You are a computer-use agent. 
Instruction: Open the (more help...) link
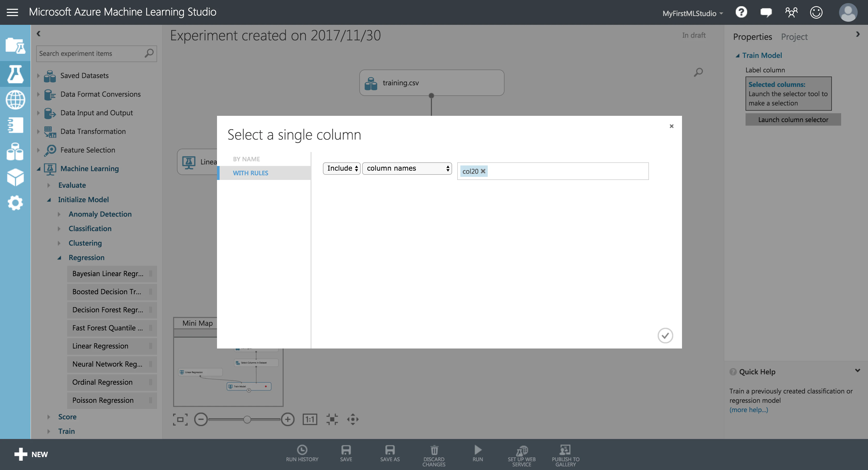pyautogui.click(x=748, y=410)
